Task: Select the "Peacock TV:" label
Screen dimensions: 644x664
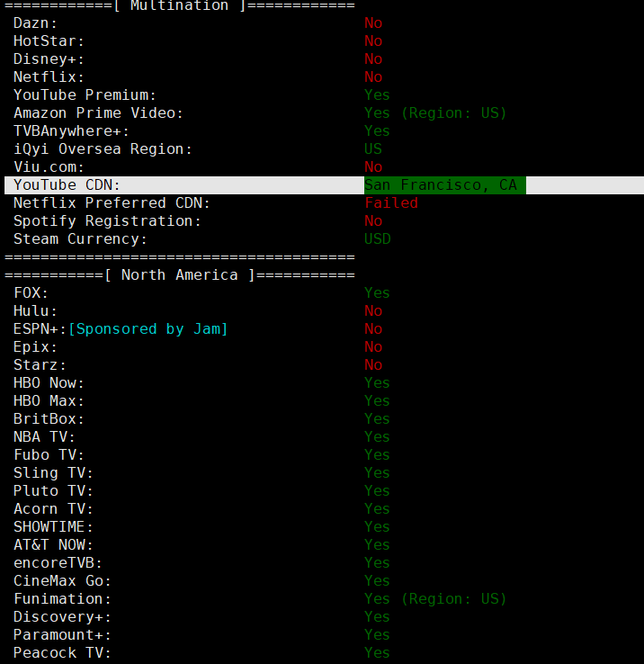Action: [62, 653]
